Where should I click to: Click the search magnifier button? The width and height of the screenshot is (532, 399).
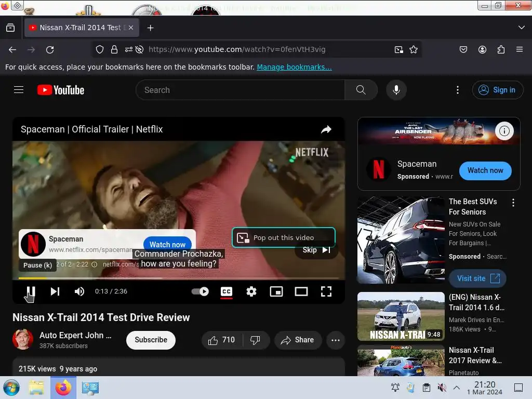point(361,90)
